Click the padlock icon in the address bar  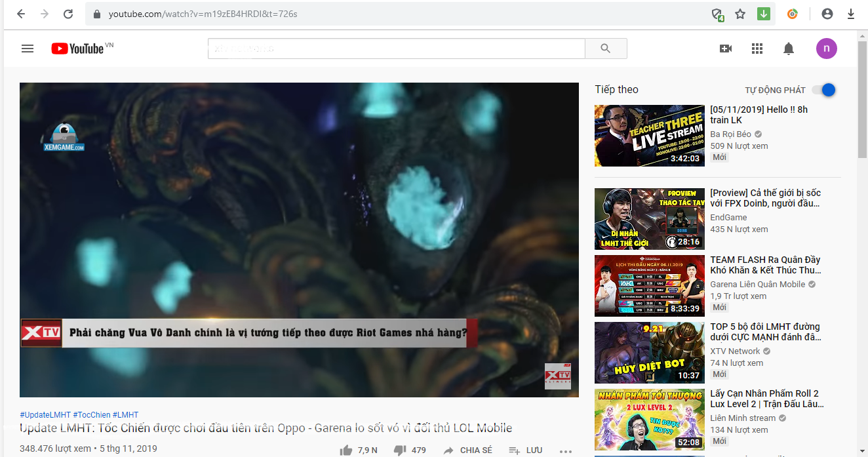click(x=97, y=14)
